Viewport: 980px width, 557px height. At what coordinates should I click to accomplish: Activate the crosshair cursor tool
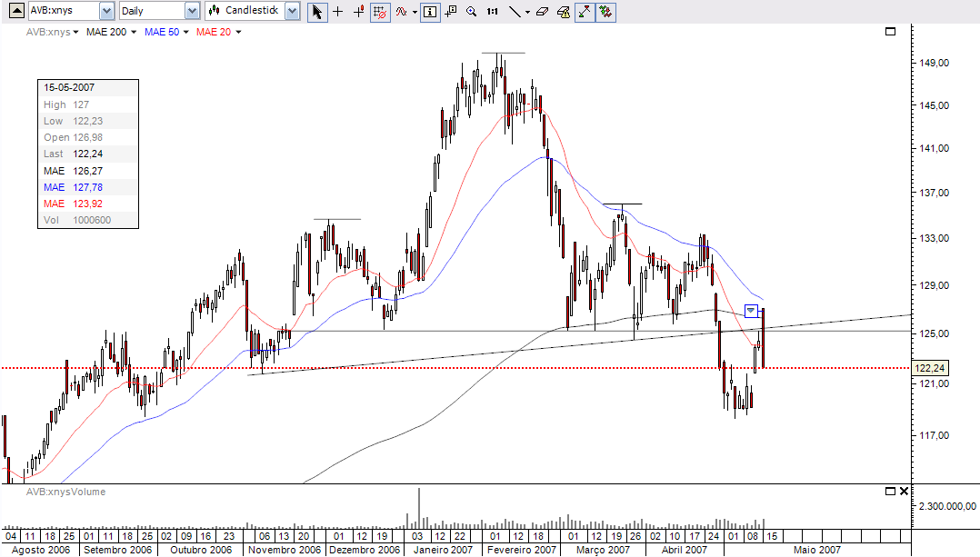click(x=337, y=11)
